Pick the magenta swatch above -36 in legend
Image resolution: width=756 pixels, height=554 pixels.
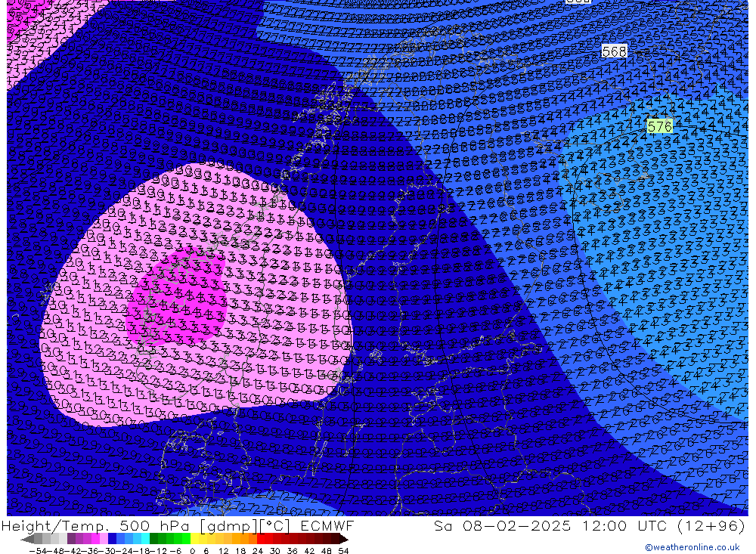coord(96,538)
